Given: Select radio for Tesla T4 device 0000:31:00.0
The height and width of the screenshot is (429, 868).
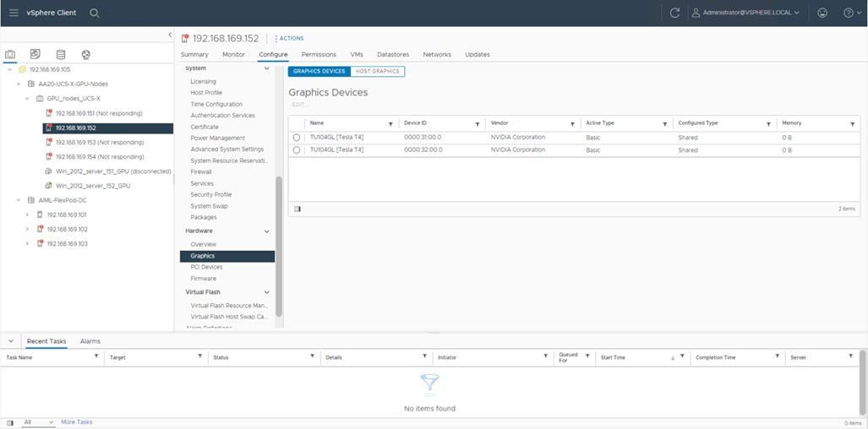Looking at the screenshot, I should click(x=296, y=137).
